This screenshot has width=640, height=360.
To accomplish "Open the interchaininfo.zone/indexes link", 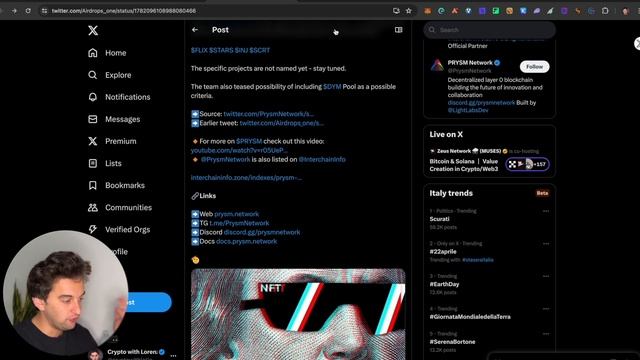I will [x=246, y=178].
